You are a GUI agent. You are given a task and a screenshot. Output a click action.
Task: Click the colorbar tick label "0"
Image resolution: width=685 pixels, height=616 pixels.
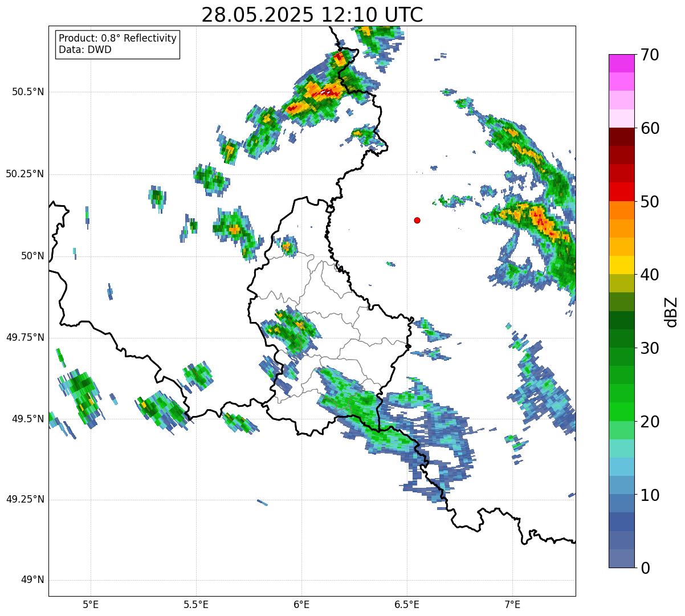(645, 568)
